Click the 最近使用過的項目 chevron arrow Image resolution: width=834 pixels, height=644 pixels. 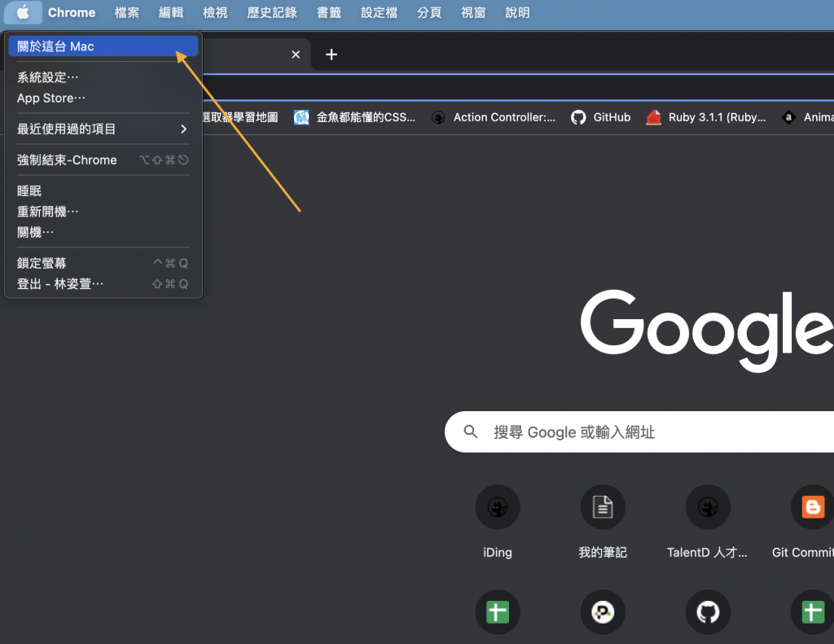(x=183, y=129)
